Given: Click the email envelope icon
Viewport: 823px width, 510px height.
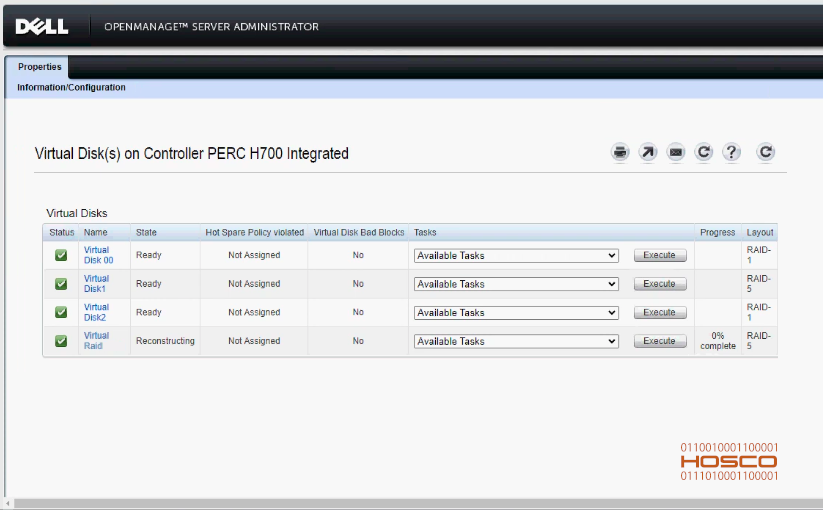Looking at the screenshot, I should click(676, 152).
